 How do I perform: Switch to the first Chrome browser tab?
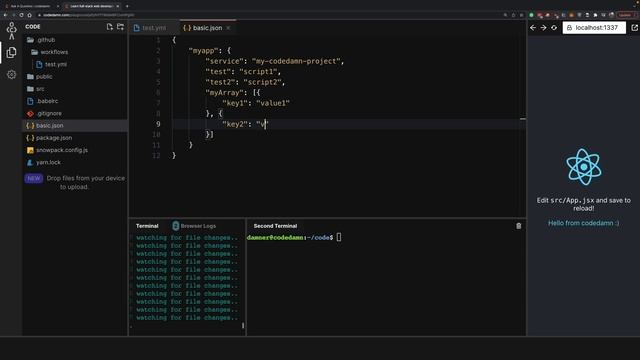(31, 6)
